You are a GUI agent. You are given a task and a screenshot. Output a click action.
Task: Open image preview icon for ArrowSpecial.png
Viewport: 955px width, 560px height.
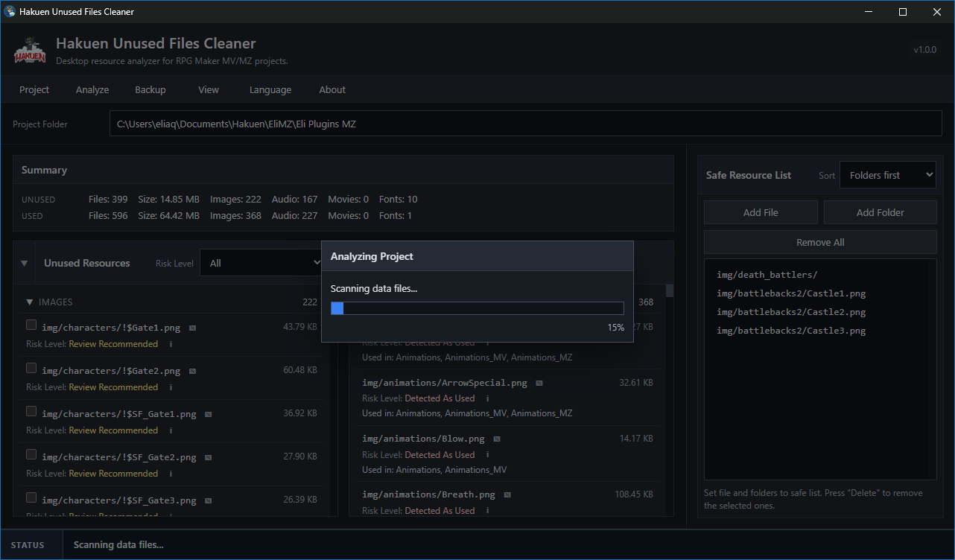click(x=539, y=383)
